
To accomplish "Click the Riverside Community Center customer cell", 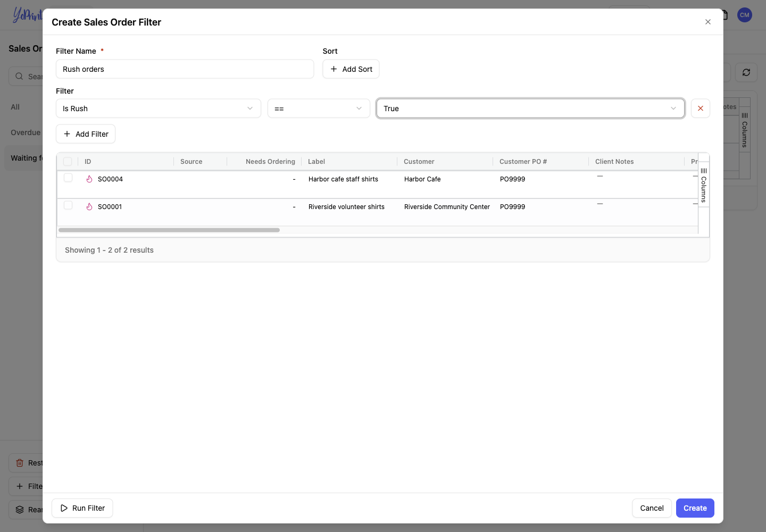I will (447, 207).
